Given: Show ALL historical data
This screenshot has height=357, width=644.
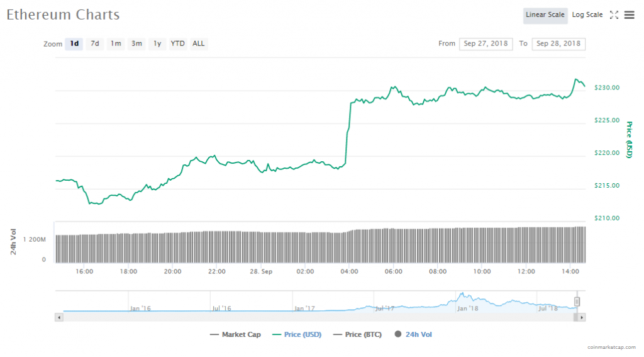Looking at the screenshot, I should click(198, 44).
